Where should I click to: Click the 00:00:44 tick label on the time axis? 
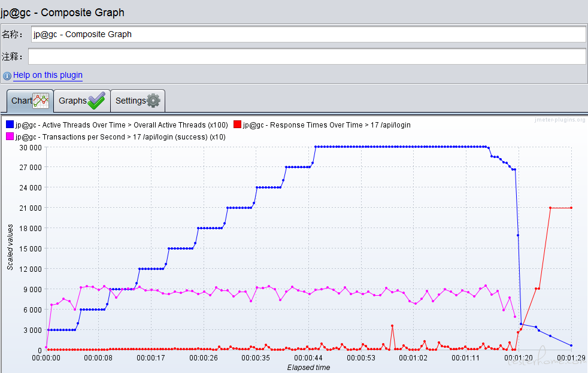[x=309, y=358]
